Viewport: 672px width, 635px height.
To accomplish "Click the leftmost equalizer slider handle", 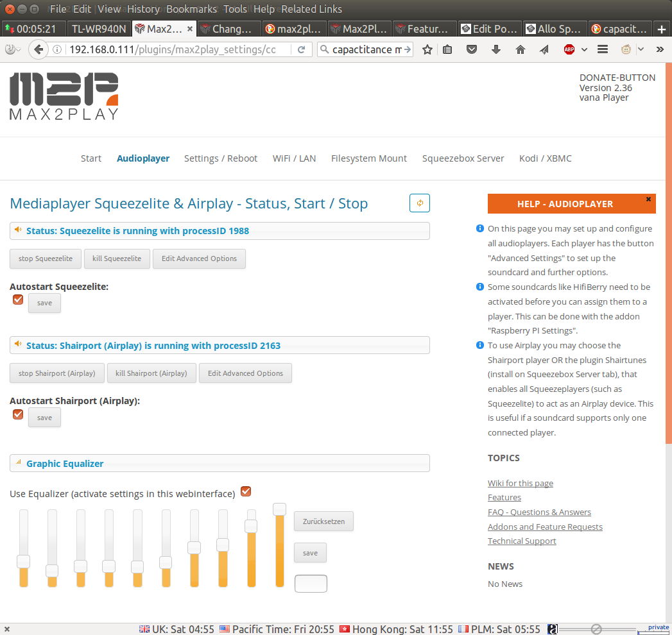I will point(24,561).
